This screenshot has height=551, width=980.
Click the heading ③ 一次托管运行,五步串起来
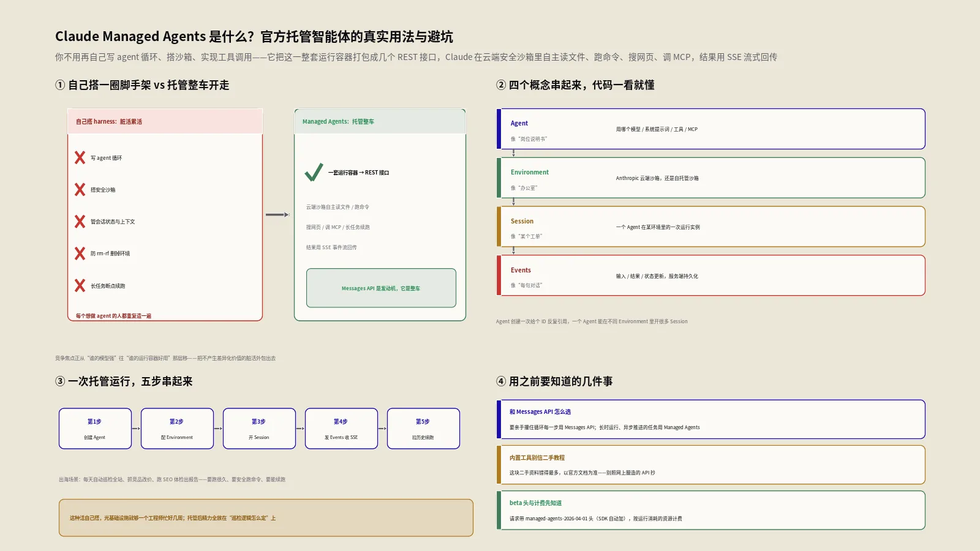click(x=124, y=381)
